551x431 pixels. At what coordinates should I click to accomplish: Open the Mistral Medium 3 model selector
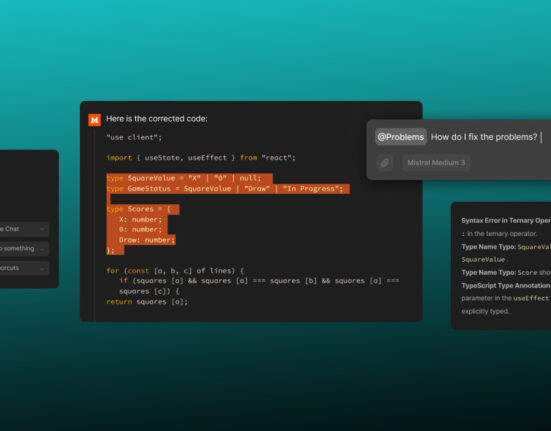point(436,163)
